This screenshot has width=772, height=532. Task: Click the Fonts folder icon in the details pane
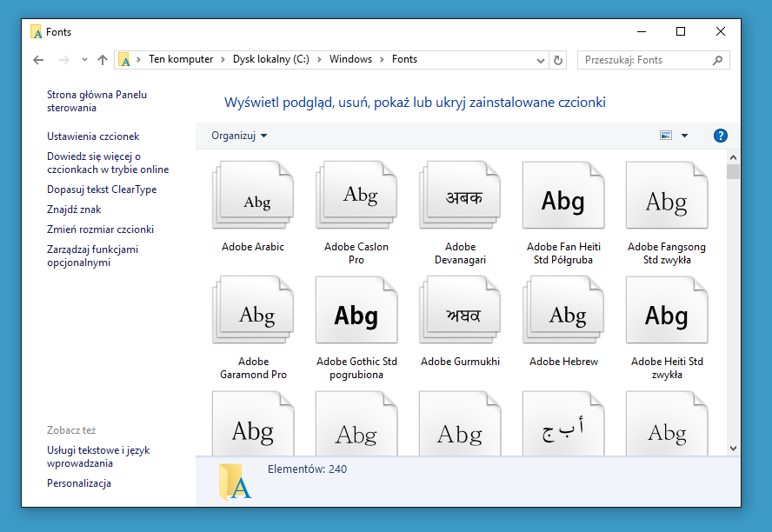point(235,482)
